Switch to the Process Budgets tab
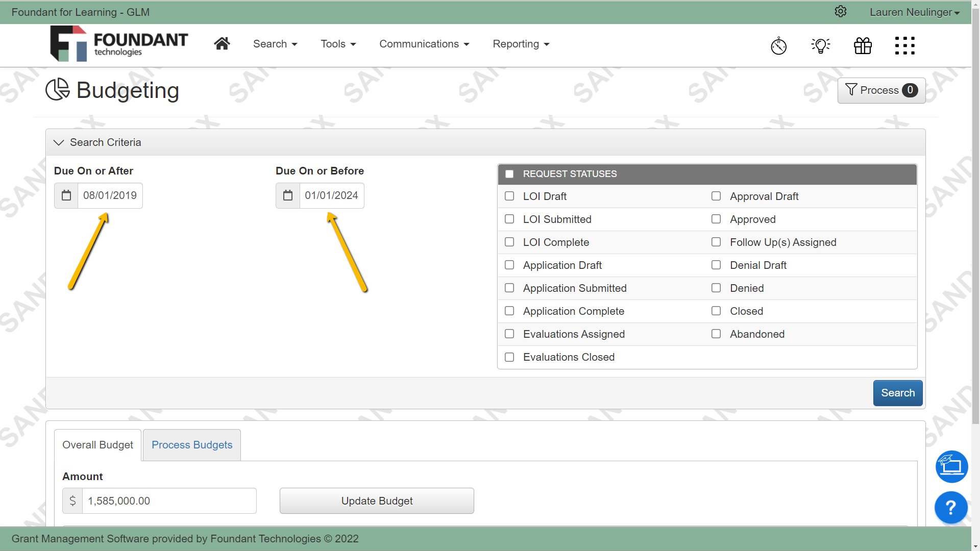This screenshot has width=980, height=551. (x=192, y=445)
